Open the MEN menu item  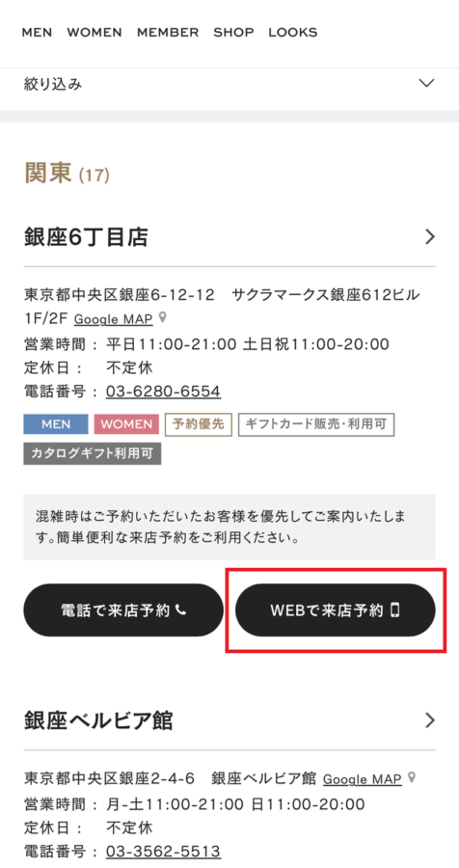tap(37, 32)
